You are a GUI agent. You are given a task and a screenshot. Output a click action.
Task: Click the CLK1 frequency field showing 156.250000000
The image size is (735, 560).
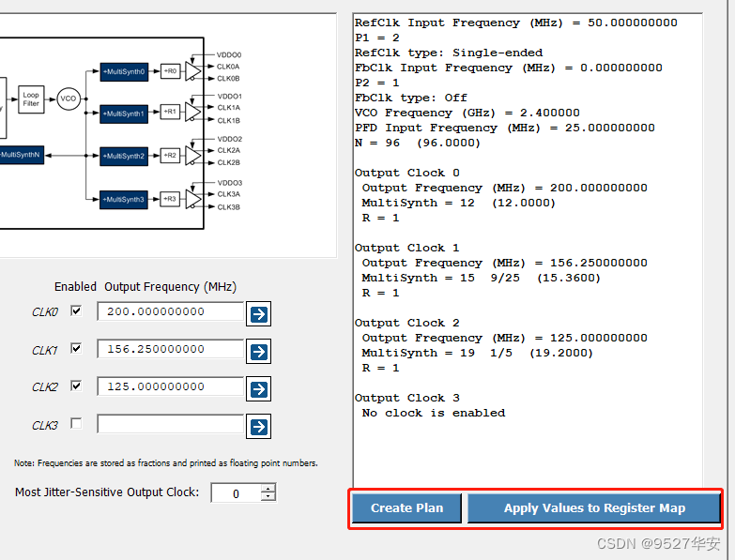click(x=171, y=349)
